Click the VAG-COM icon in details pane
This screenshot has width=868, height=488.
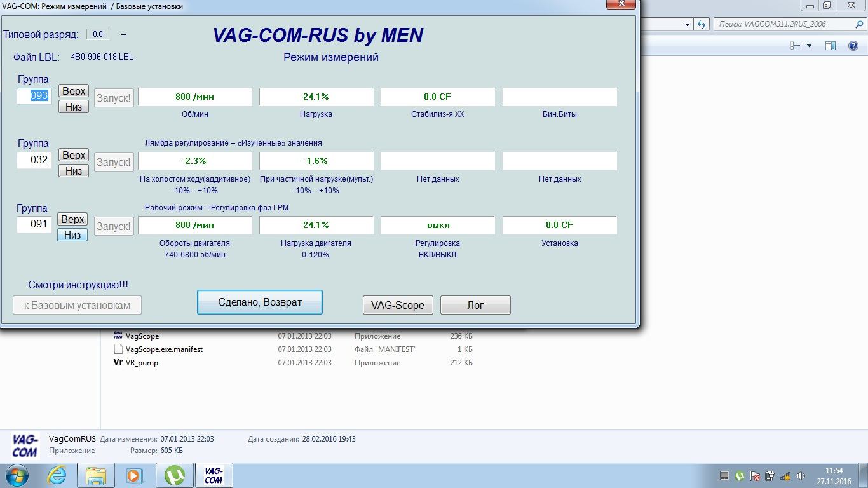click(x=25, y=445)
